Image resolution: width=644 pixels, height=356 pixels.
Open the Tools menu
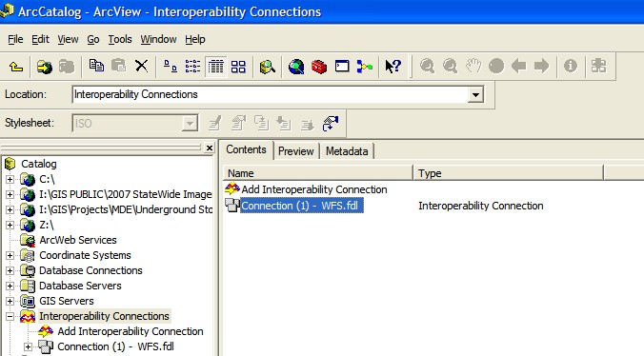tap(120, 39)
